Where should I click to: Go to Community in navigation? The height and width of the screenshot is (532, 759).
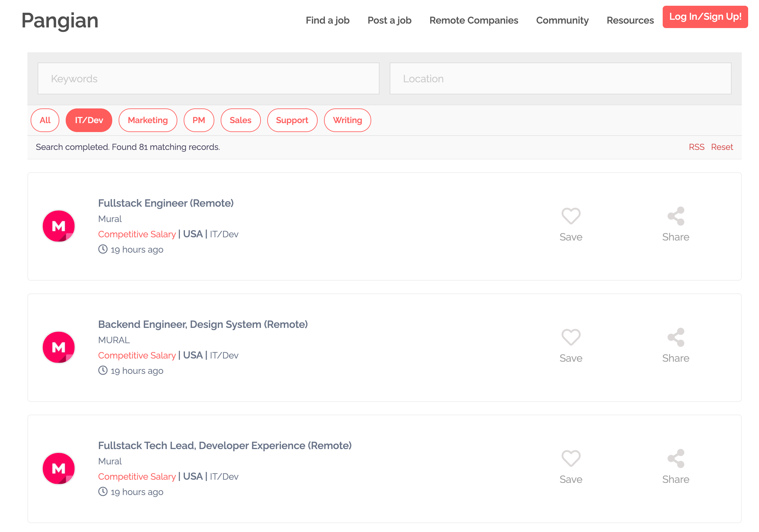pos(562,20)
